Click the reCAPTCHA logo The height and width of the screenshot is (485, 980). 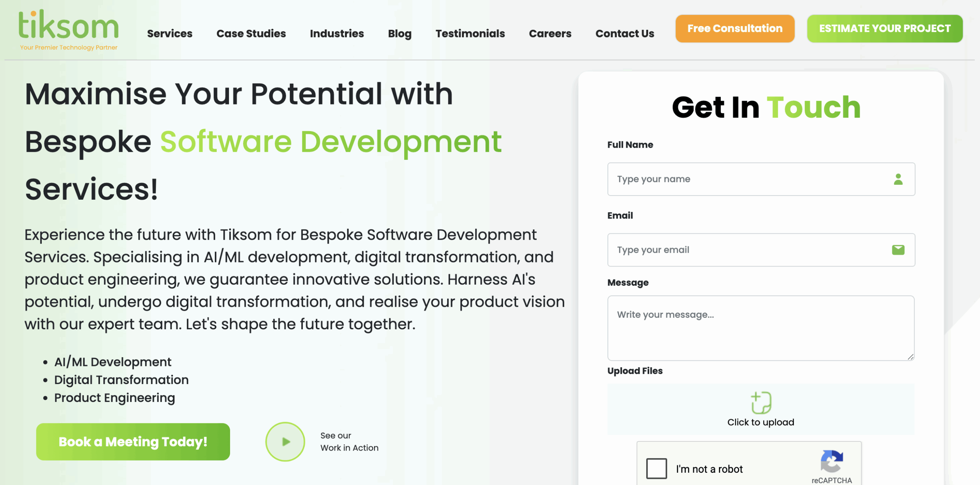[831, 461]
